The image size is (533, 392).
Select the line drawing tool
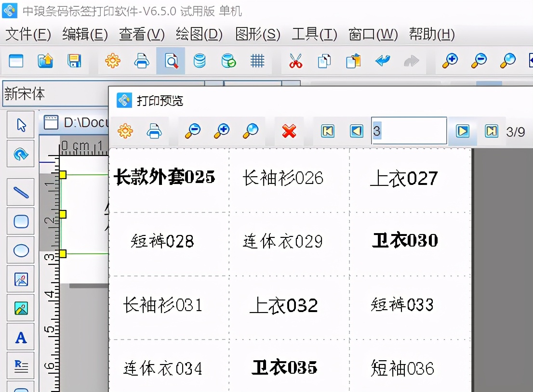(20, 192)
